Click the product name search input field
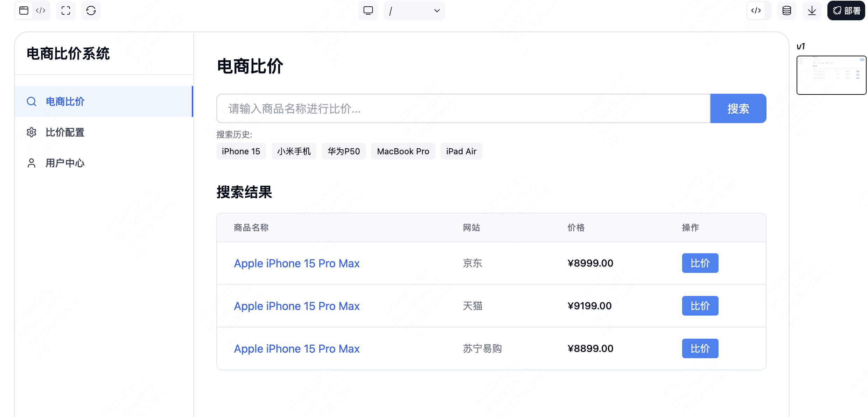868x417 pixels. pyautogui.click(x=463, y=108)
